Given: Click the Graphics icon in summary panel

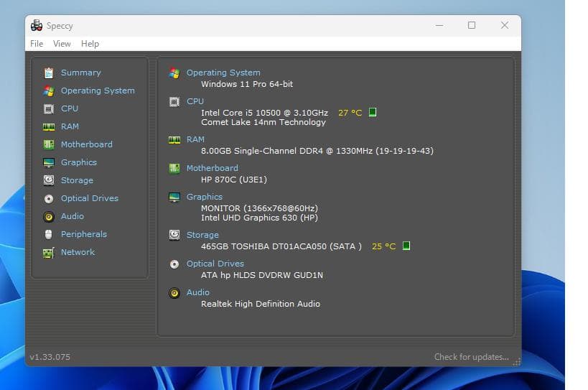Looking at the screenshot, I should [174, 198].
